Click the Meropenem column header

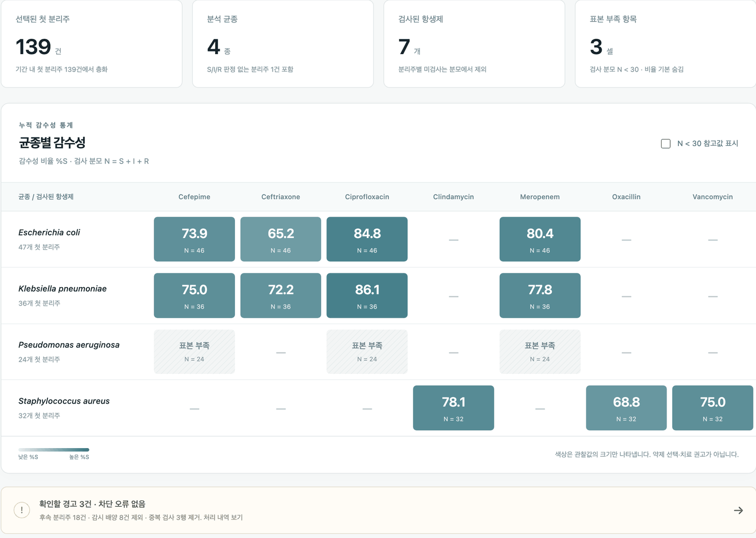point(540,197)
